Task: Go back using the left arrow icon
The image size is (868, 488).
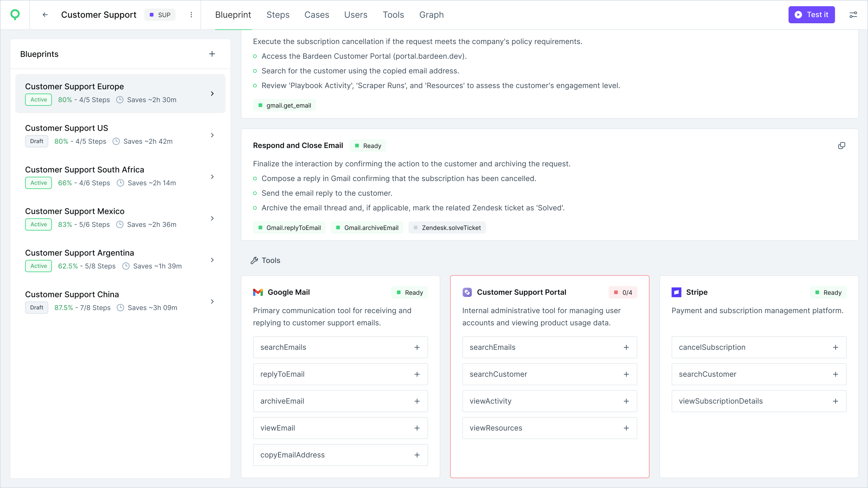Action: coord(45,15)
